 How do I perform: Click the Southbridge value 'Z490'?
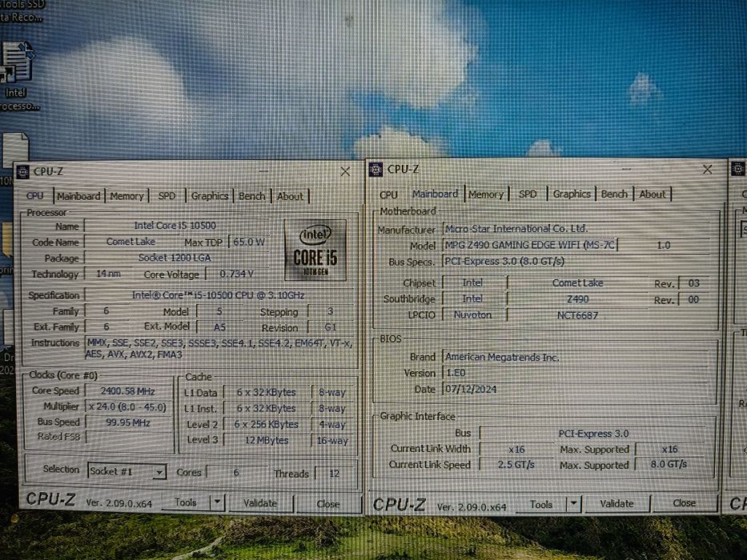click(x=578, y=299)
